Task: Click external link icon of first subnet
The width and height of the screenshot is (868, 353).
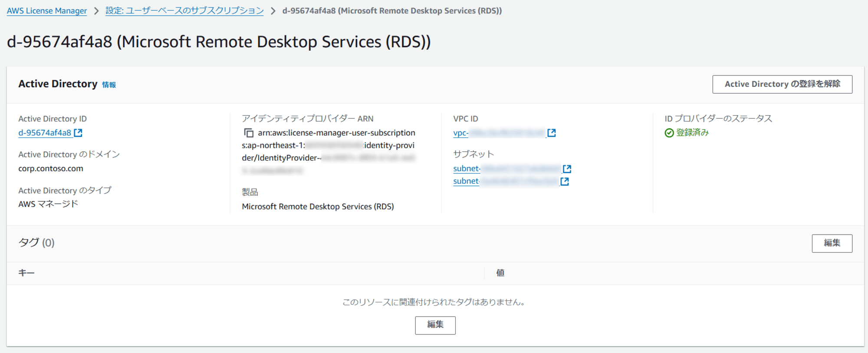Action: click(567, 168)
